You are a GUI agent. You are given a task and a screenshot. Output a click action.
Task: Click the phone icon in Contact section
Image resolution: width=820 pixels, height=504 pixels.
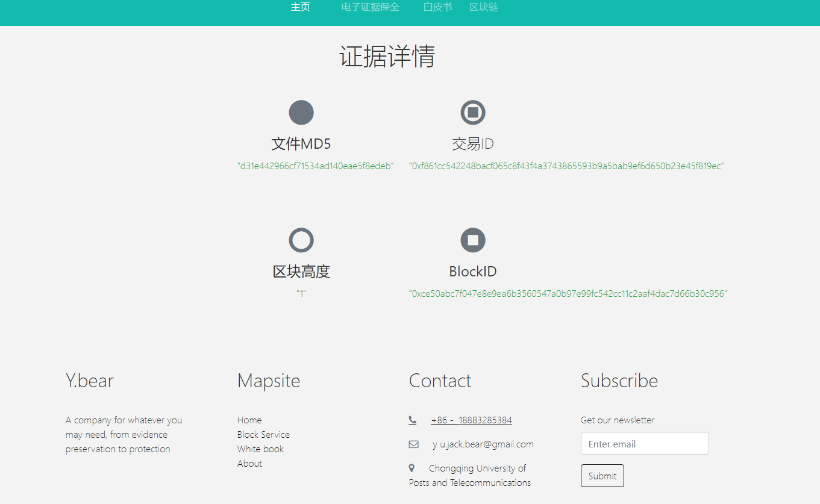tap(412, 419)
